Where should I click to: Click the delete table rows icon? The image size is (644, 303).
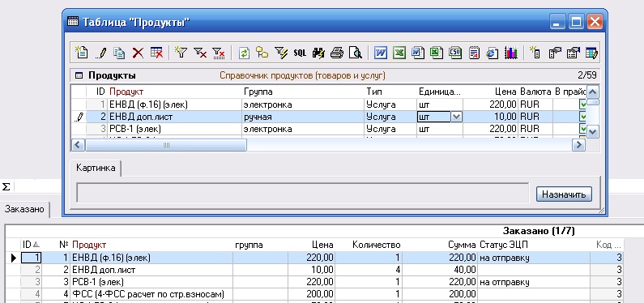[x=156, y=53]
